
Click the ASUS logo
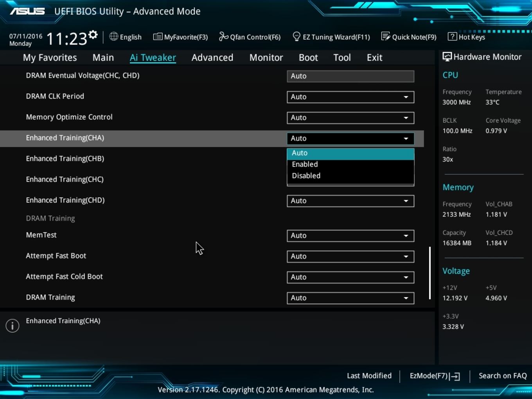click(27, 11)
